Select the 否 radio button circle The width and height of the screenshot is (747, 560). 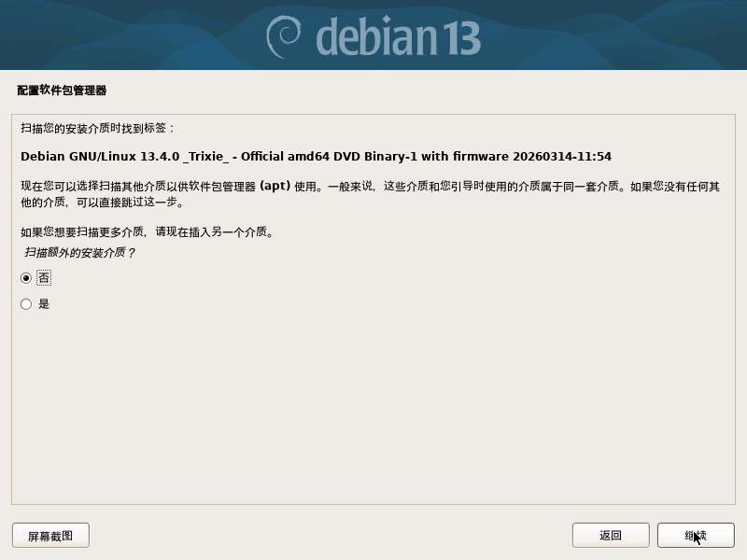point(26,278)
